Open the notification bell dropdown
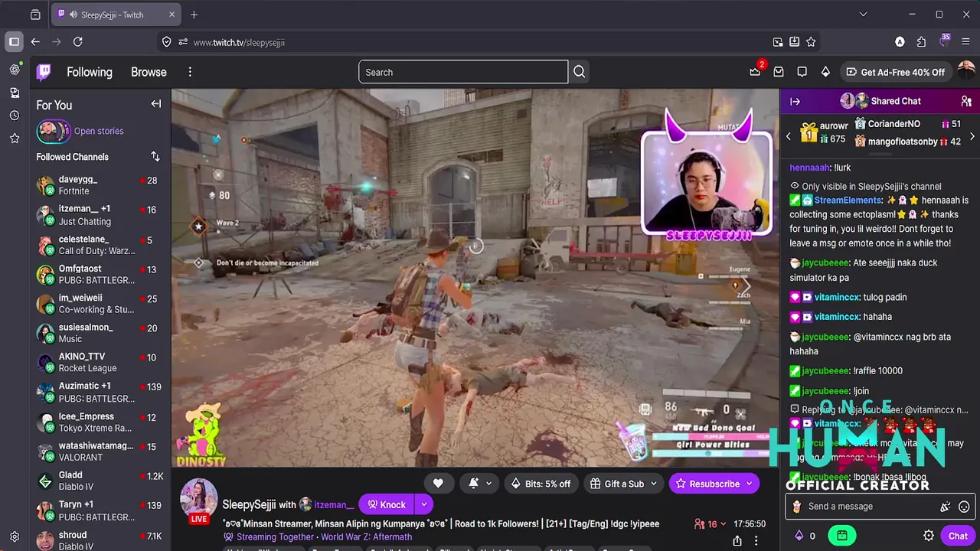 479,484
